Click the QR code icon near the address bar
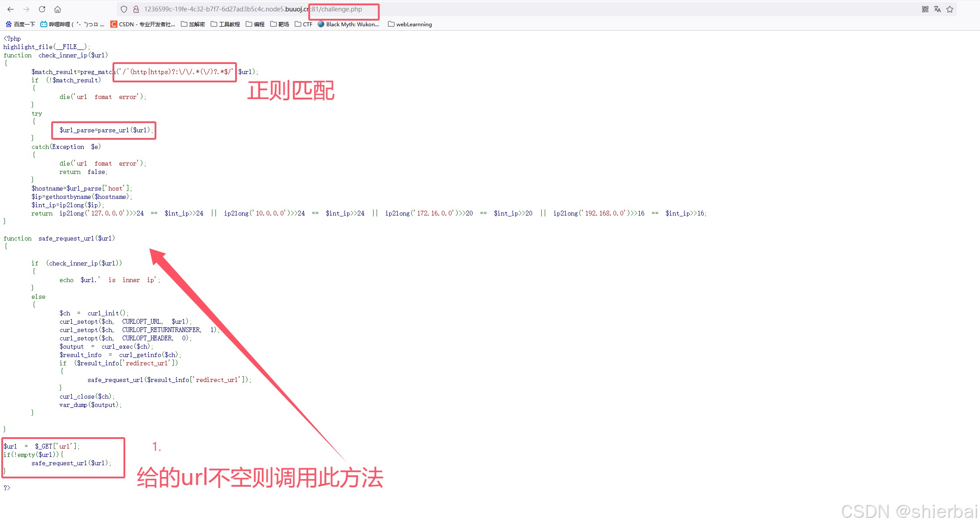Screen dimensions: 980x527 (x=925, y=9)
